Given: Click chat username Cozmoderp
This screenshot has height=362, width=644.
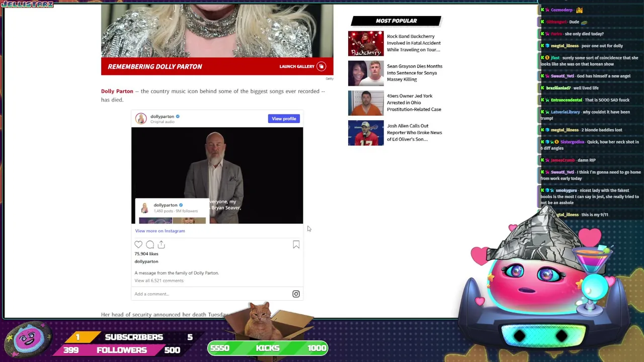Looking at the screenshot, I should point(561,10).
